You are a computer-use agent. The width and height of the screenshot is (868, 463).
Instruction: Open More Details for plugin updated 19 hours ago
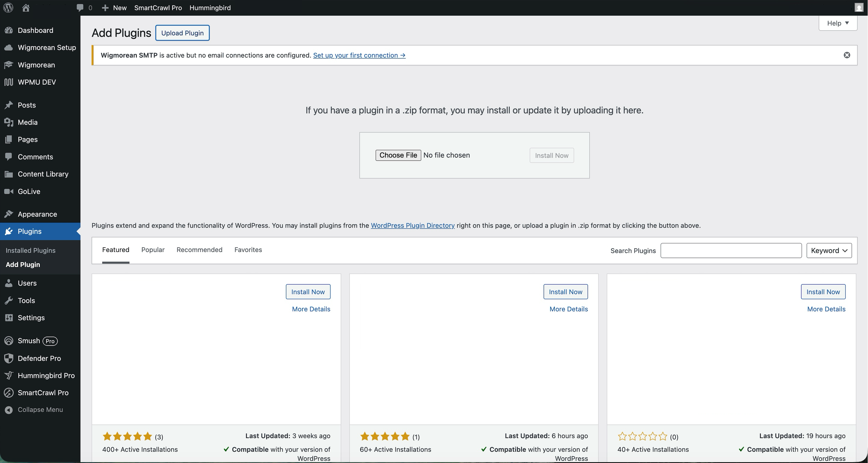[826, 309]
